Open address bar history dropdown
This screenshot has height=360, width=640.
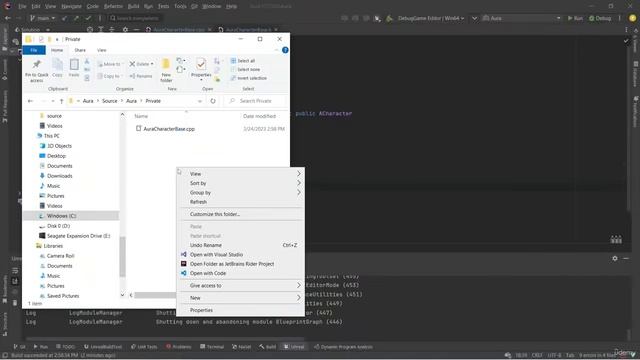pos(200,101)
